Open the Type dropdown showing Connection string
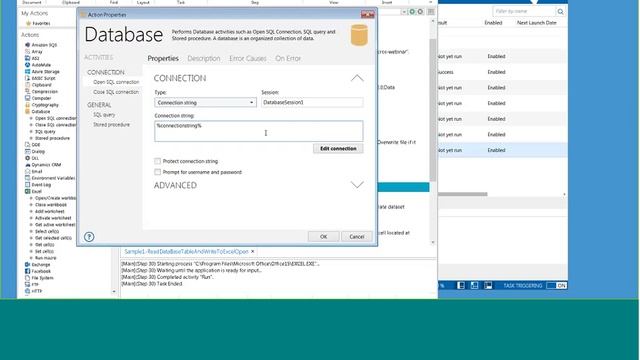The image size is (640, 360). point(205,102)
